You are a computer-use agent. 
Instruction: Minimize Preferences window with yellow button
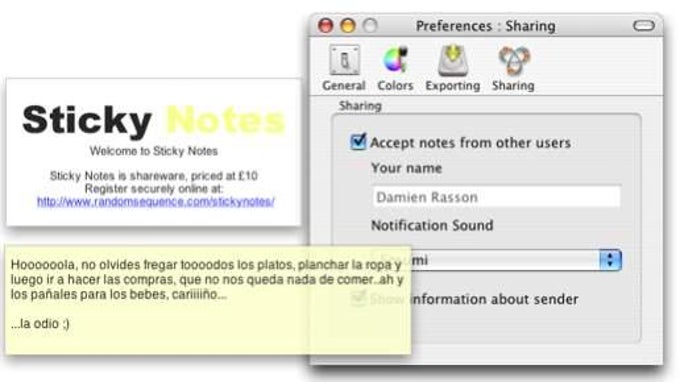pos(347,26)
